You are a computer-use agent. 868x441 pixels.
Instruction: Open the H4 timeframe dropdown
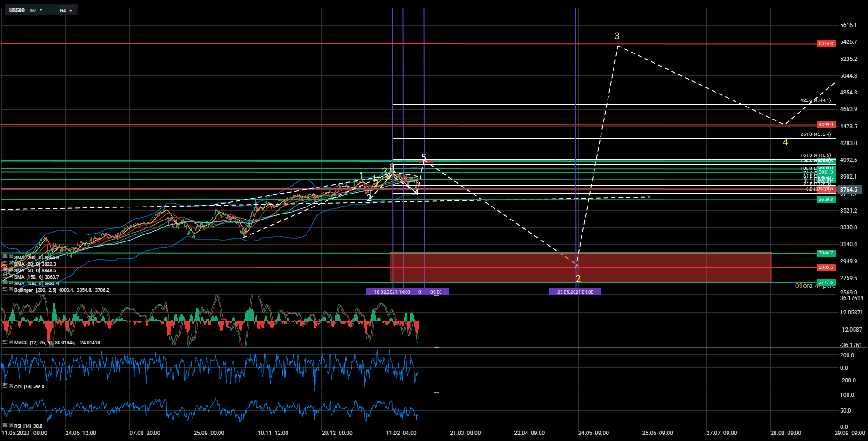pos(66,10)
